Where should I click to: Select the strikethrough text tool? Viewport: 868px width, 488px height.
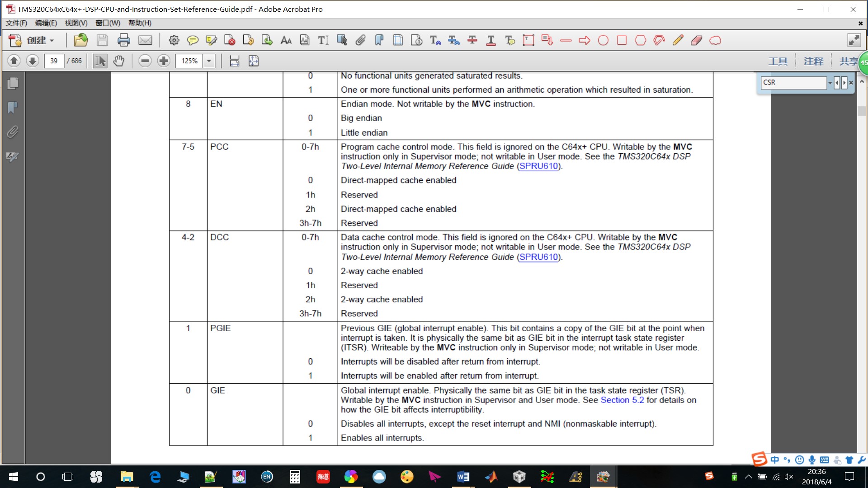click(x=472, y=41)
